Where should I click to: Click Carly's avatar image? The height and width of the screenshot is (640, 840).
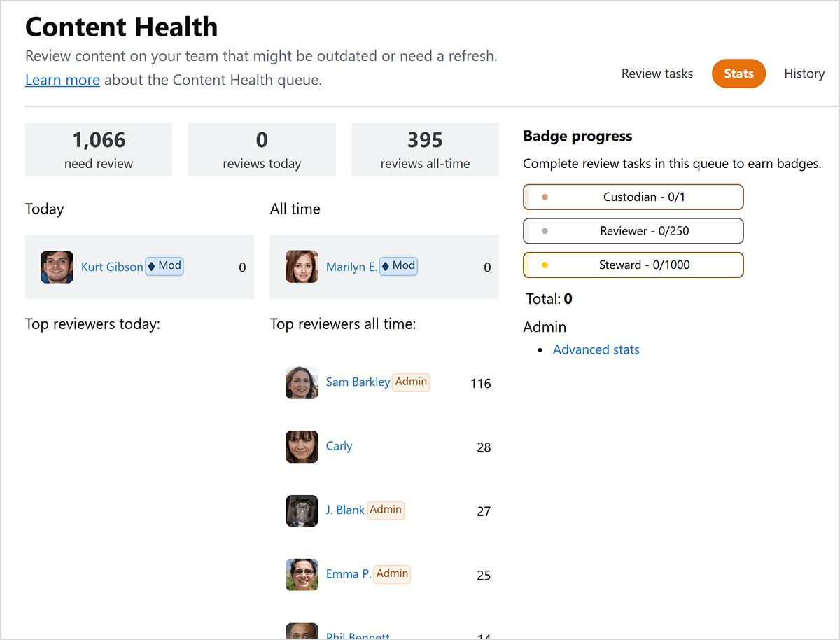coord(302,447)
